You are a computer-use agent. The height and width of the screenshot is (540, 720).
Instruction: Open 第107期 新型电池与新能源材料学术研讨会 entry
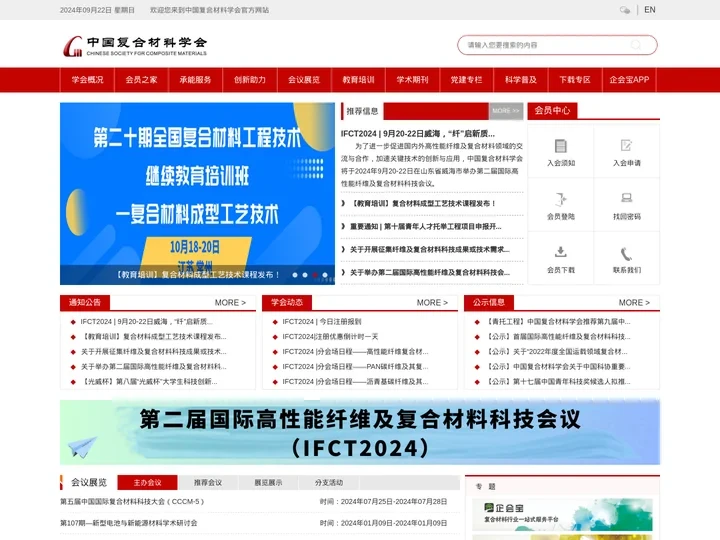[129, 523]
